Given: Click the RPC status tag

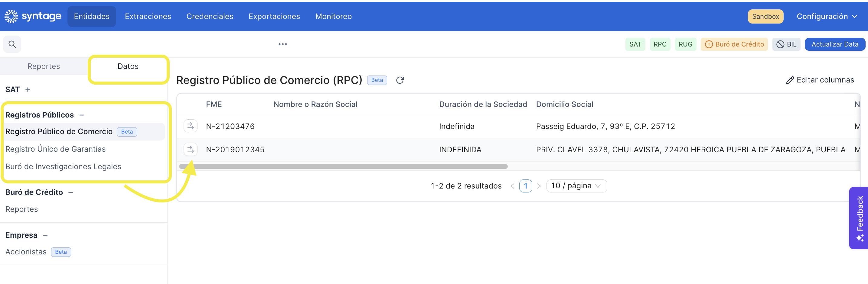Looking at the screenshot, I should click(x=660, y=44).
